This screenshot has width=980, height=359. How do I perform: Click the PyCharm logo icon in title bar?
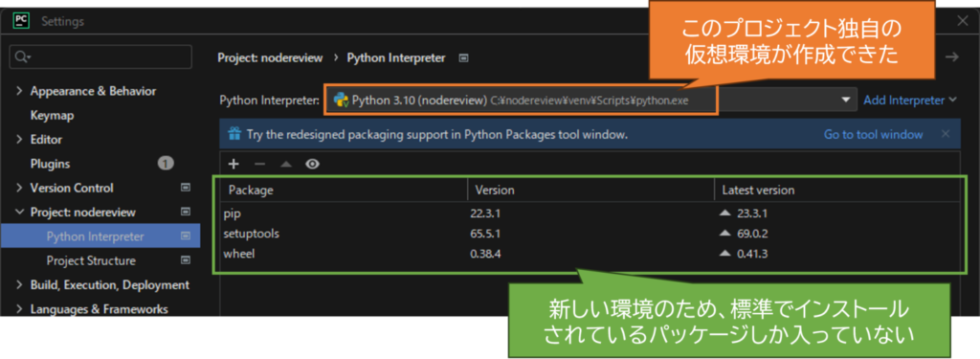pos(21,21)
